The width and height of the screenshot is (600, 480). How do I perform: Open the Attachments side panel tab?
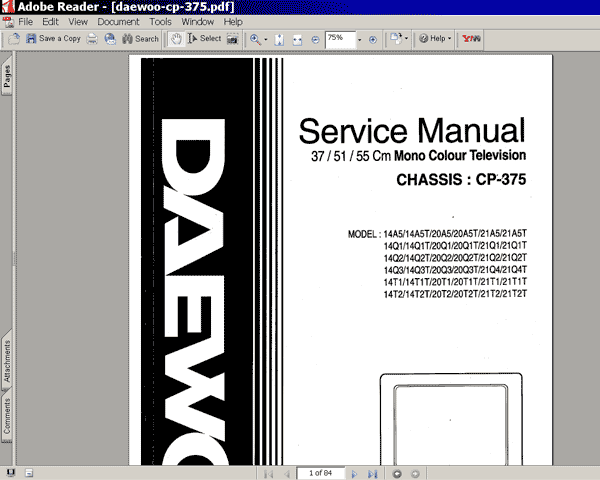(x=7, y=361)
